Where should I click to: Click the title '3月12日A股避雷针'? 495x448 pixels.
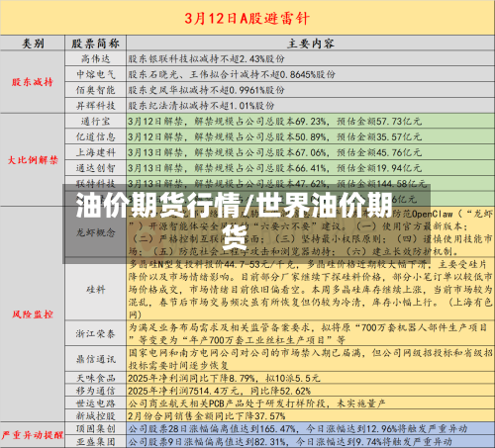coord(247,18)
